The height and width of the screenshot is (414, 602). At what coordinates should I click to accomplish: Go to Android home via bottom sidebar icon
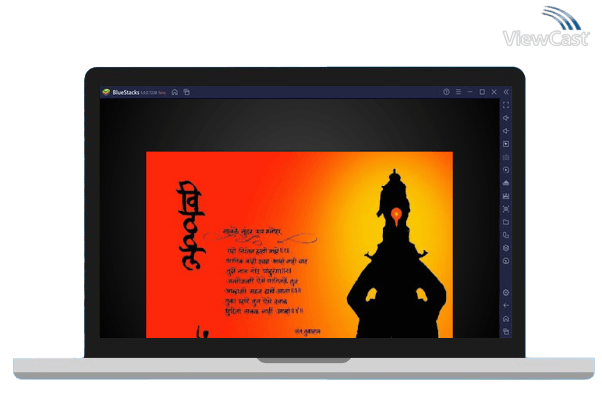(x=506, y=319)
